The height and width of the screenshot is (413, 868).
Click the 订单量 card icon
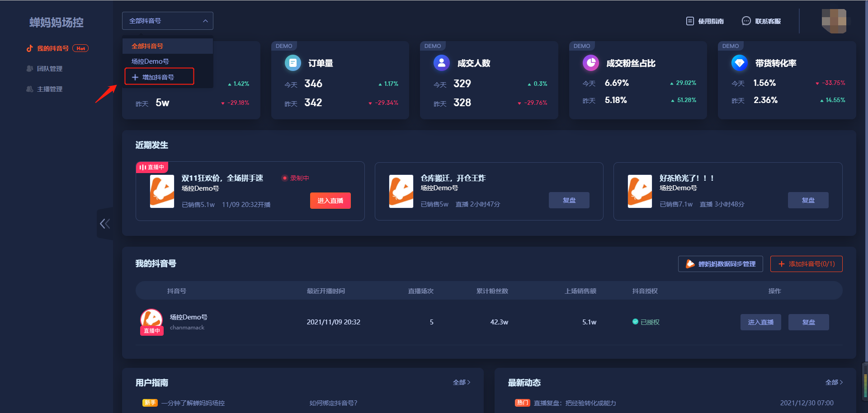[293, 63]
